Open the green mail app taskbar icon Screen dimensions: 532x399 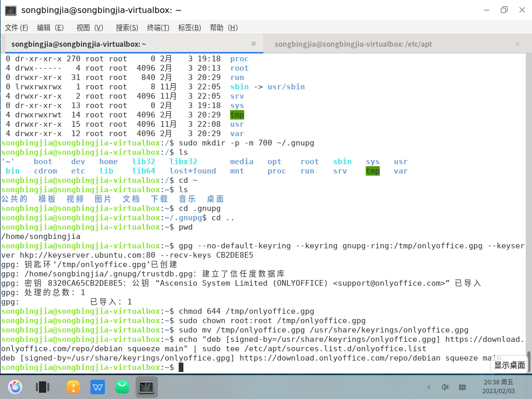pyautogui.click(x=122, y=387)
